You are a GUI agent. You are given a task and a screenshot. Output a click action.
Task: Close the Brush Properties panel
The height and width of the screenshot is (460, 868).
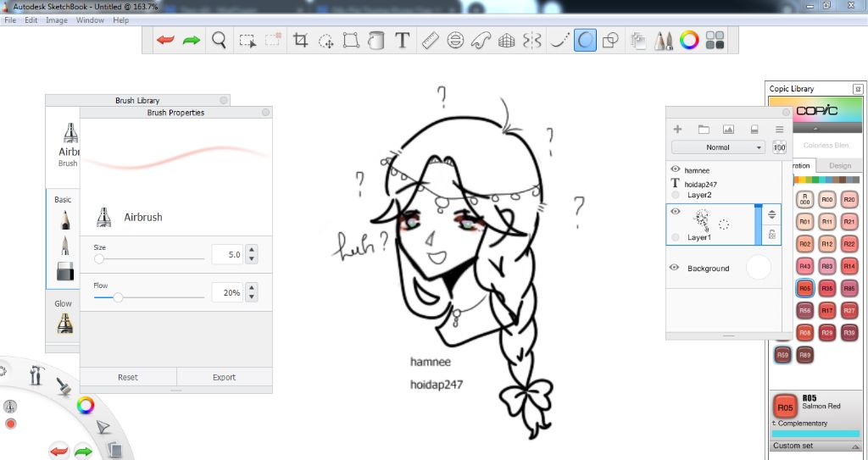tap(265, 113)
